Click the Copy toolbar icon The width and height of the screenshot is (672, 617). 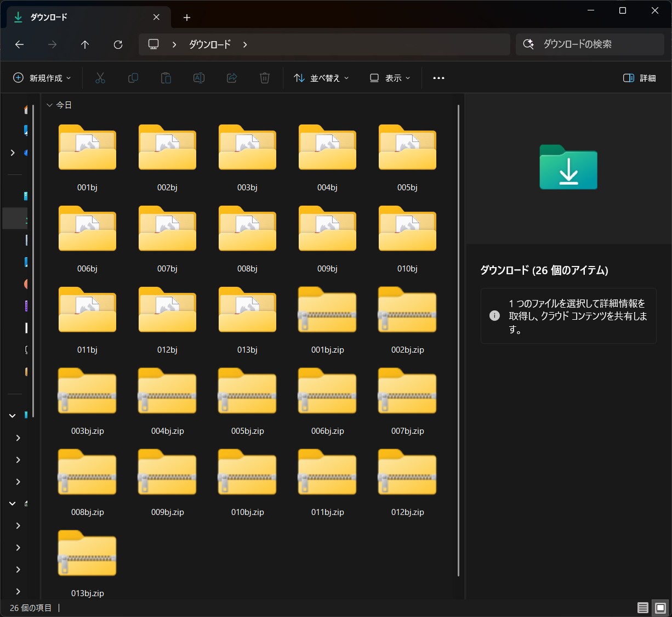click(133, 78)
